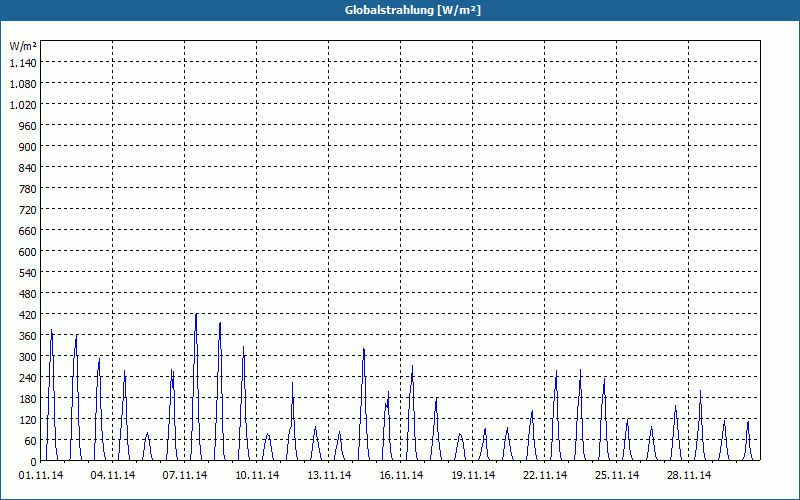Click the 420 y-axis label
800x500 pixels.
coord(28,315)
